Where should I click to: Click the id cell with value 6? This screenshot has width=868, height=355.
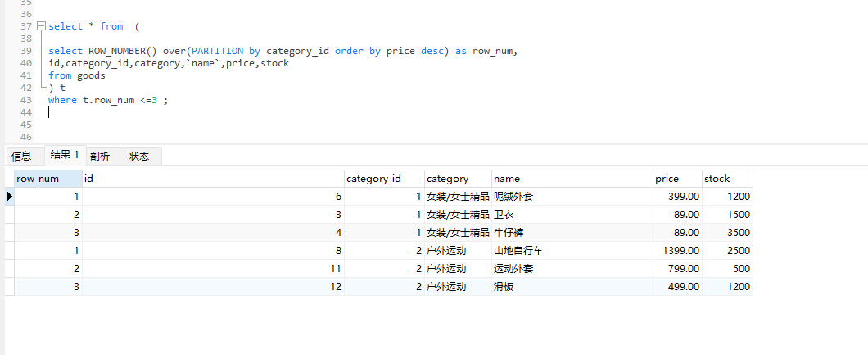coord(213,196)
